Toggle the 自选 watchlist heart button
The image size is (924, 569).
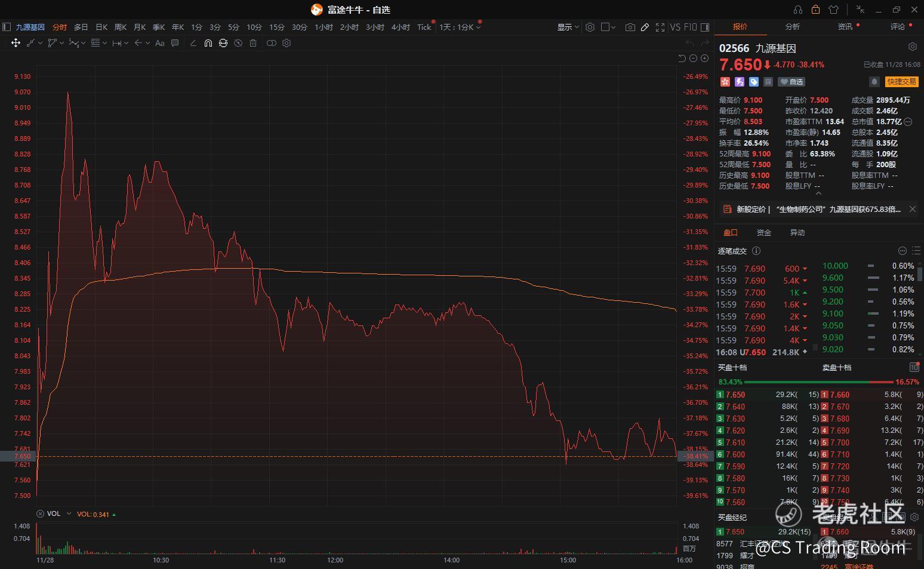point(792,82)
